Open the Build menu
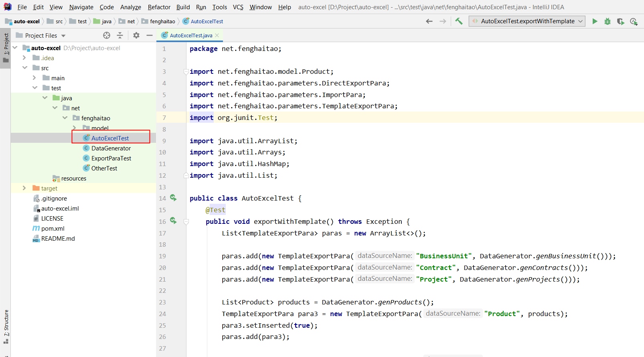644x357 pixels. click(183, 7)
